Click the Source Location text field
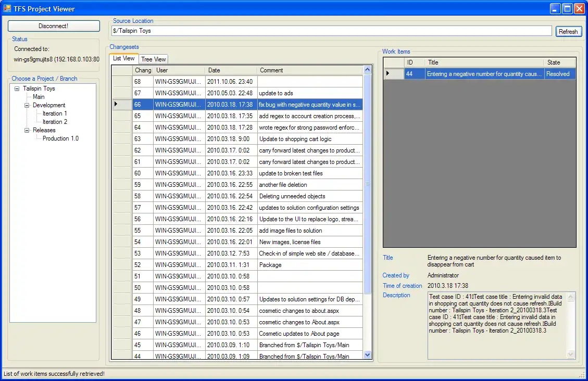This screenshot has width=588, height=381. tap(331, 31)
